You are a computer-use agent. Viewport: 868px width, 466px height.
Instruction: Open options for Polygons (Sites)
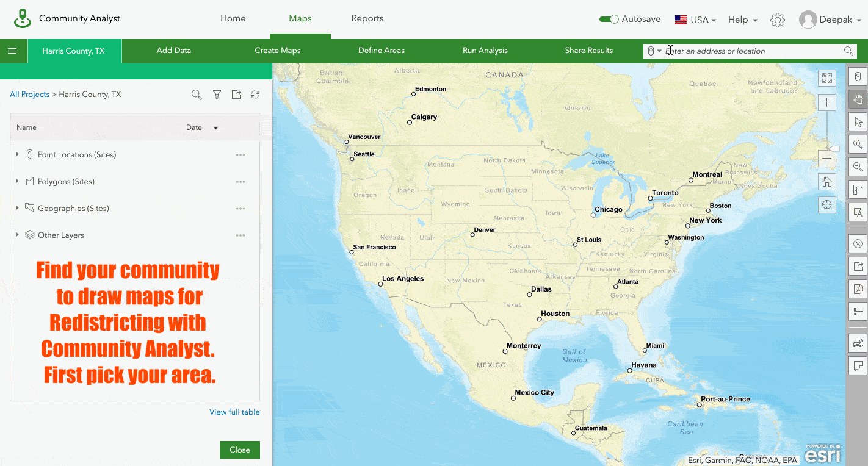pos(241,182)
